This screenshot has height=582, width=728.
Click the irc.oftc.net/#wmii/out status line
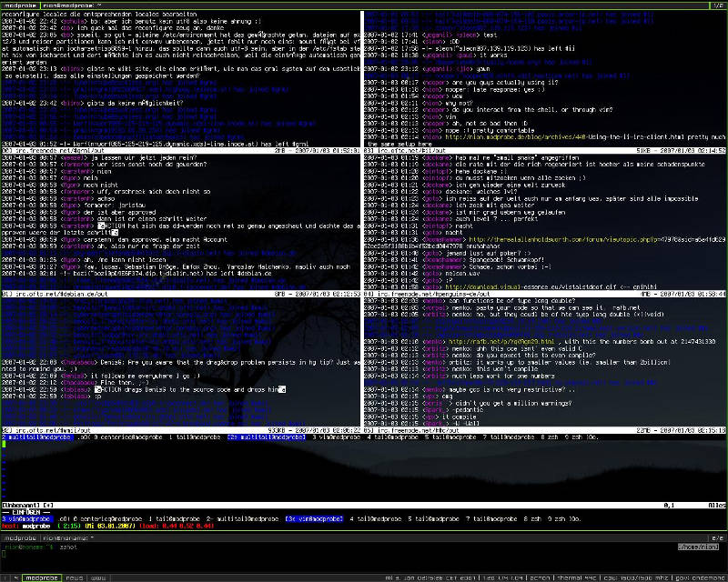coord(180,430)
